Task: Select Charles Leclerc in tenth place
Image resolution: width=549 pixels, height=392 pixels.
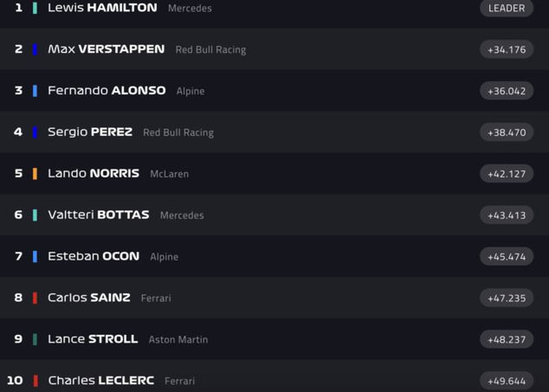Action: (100, 381)
